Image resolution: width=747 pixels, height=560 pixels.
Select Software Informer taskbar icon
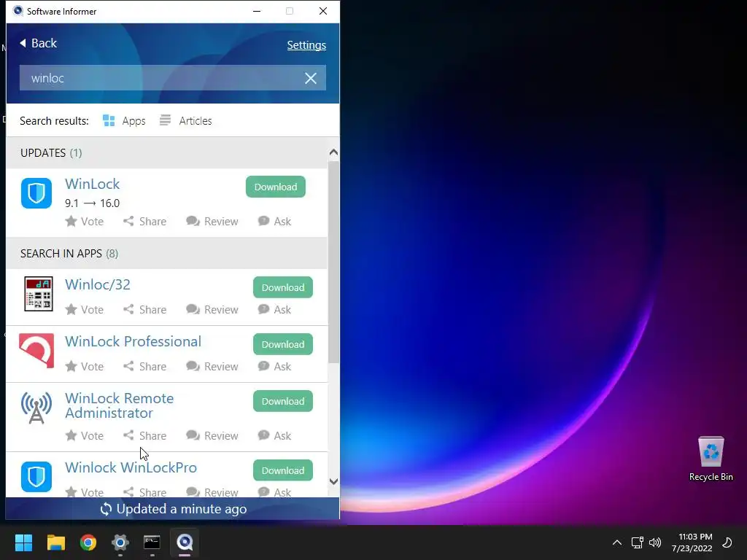(x=185, y=542)
